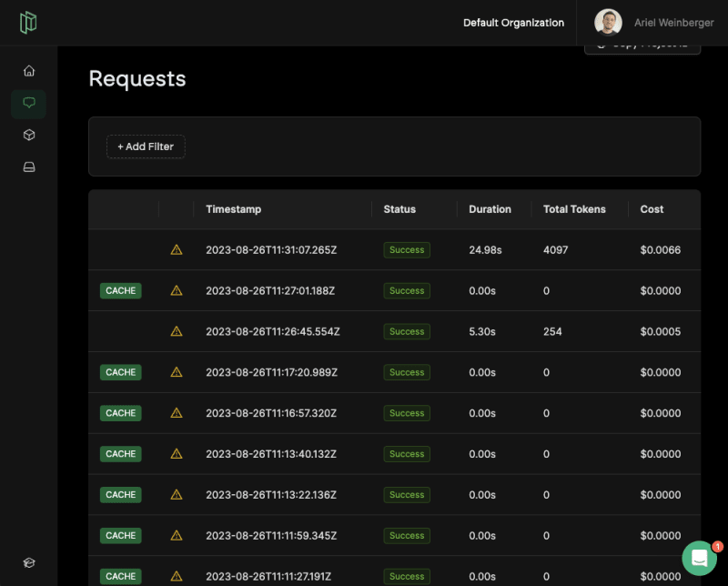Screen dimensions: 728x586
Task: Click CACHE badge on the 11:13:22.136Z row
Action: pyautogui.click(x=121, y=495)
